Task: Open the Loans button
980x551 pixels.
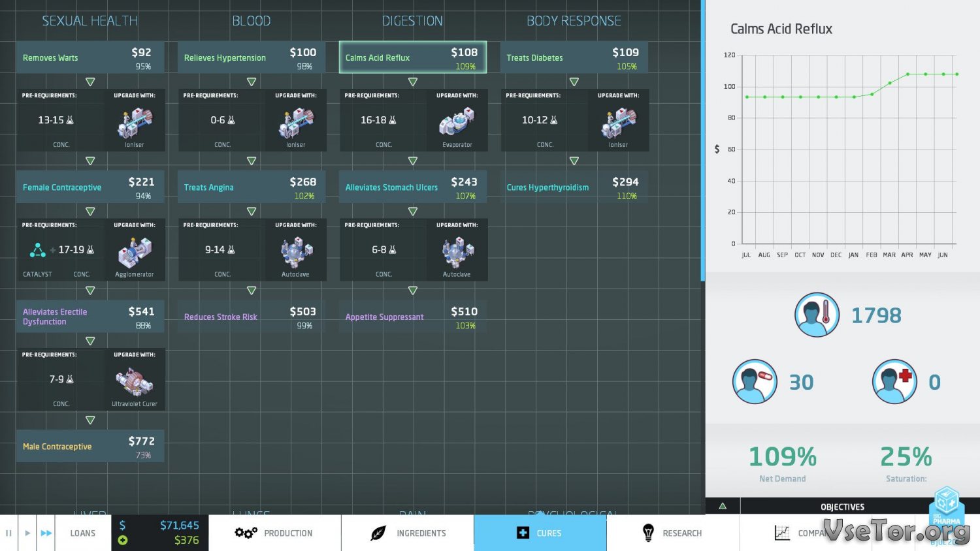Action: tap(82, 533)
